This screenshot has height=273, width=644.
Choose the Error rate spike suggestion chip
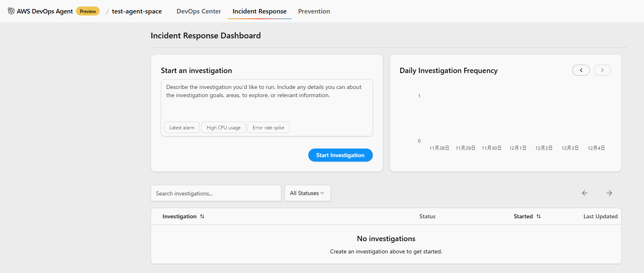pos(268,127)
